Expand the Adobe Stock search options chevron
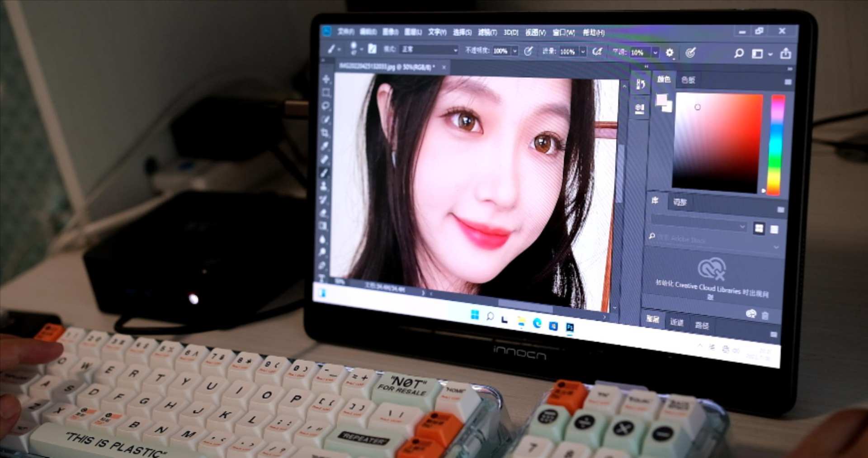This screenshot has width=868, height=458. [776, 247]
